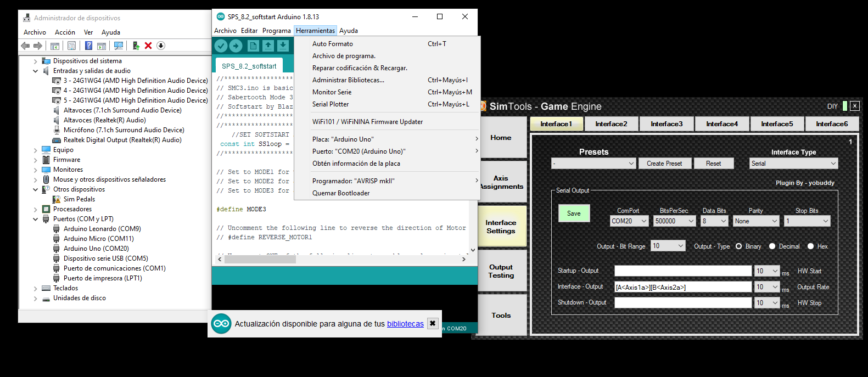
Task: Select the Decimal output type radio button
Action: click(x=772, y=246)
